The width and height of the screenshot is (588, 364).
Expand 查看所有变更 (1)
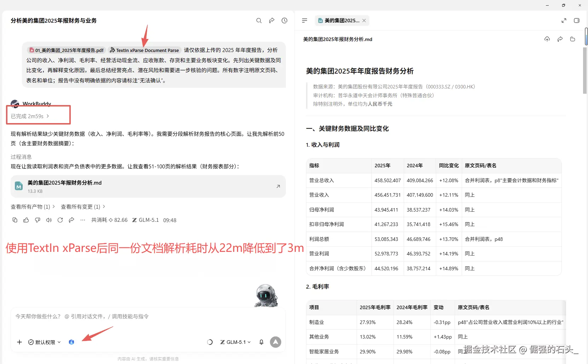83,207
